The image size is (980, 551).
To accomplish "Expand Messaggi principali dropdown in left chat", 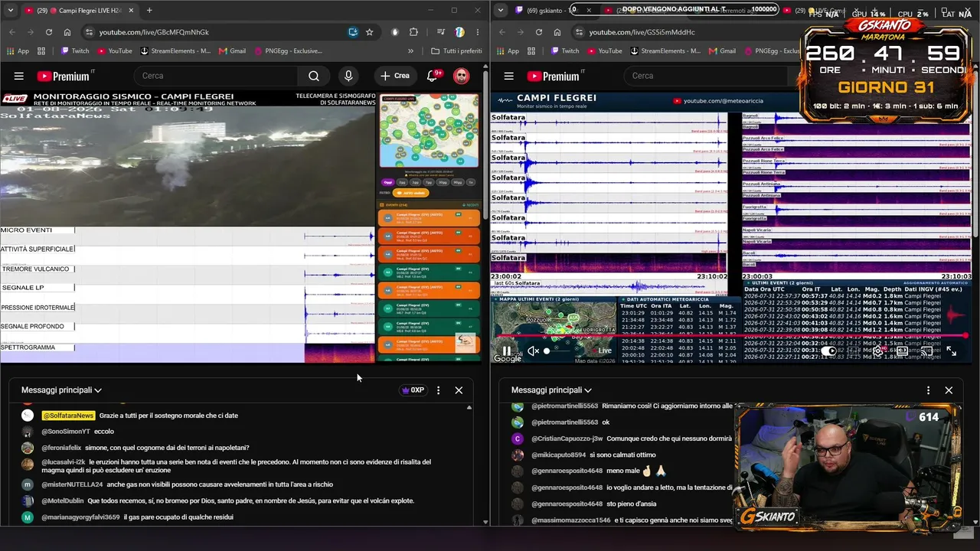I will click(61, 390).
